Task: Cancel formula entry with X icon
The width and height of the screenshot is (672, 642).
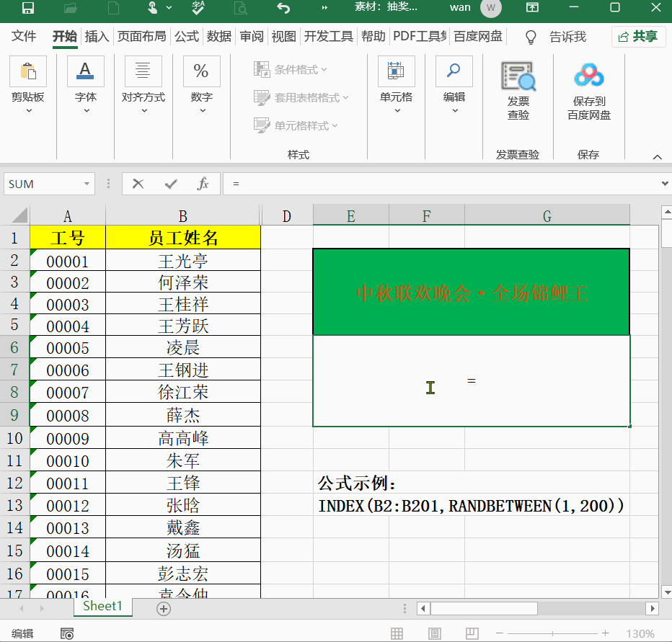Action: pos(138,184)
